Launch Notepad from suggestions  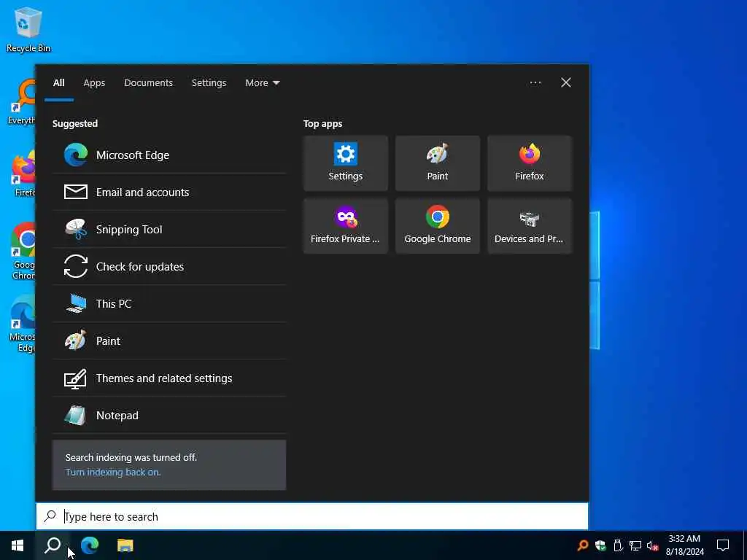(x=169, y=415)
